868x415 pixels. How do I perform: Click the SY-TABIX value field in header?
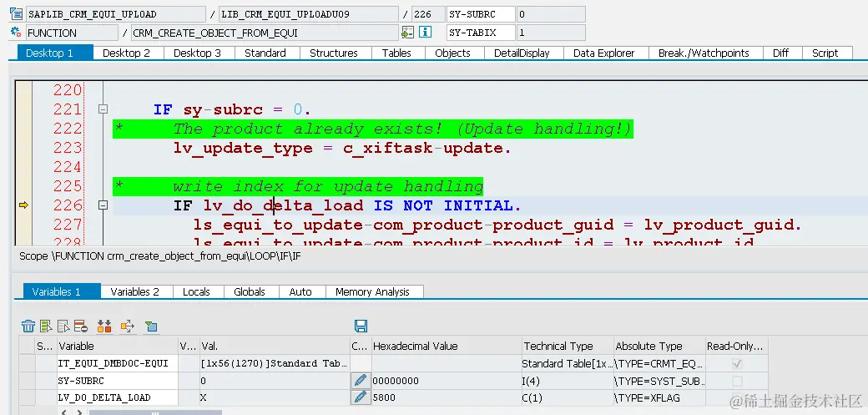(x=550, y=33)
